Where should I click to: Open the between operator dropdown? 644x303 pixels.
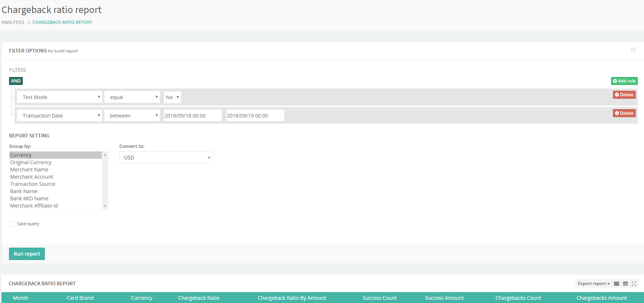point(132,115)
